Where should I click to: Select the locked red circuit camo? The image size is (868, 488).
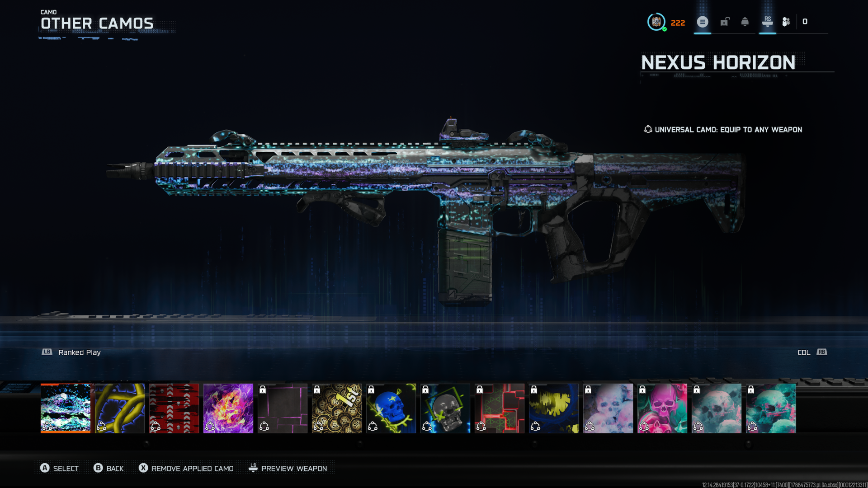(500, 408)
